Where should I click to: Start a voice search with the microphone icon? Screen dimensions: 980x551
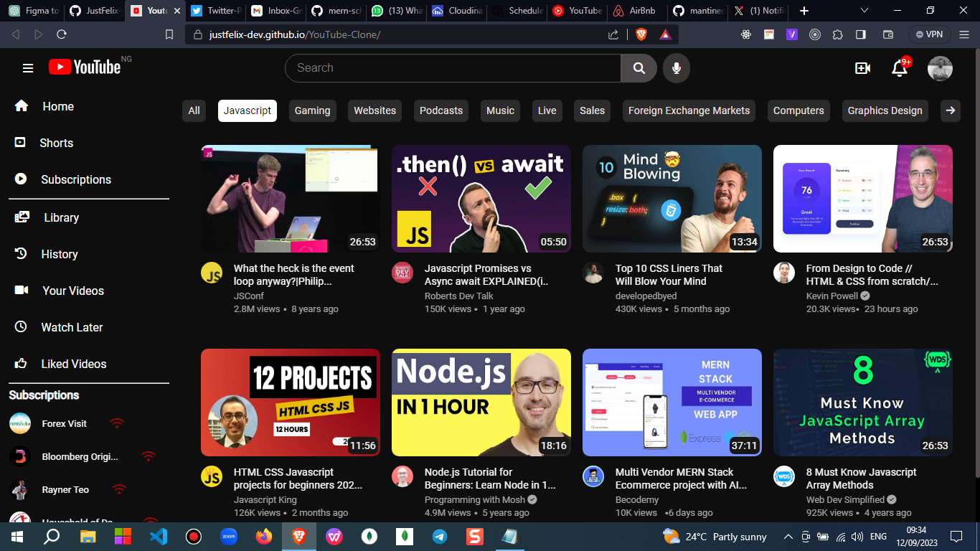pos(675,67)
